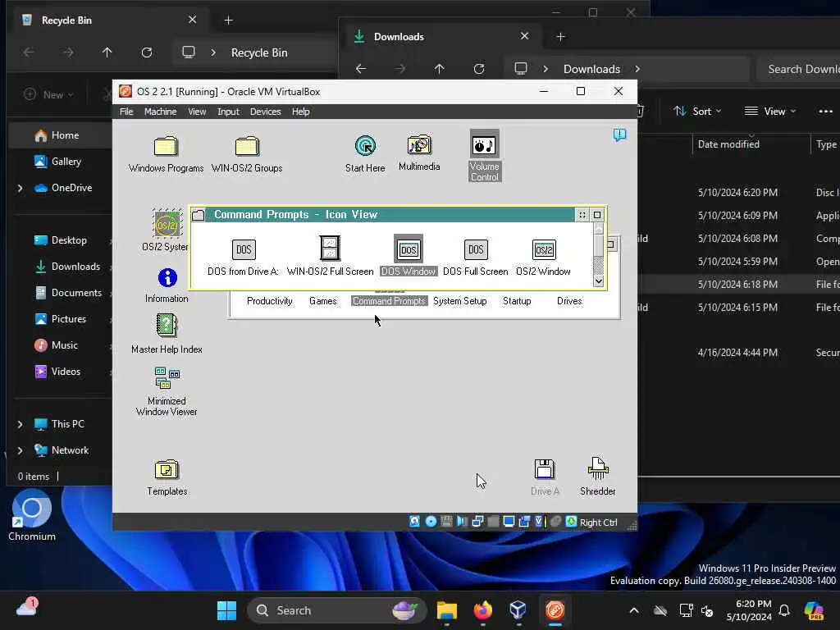Click the VirtualBox hard disk status icon

414,521
